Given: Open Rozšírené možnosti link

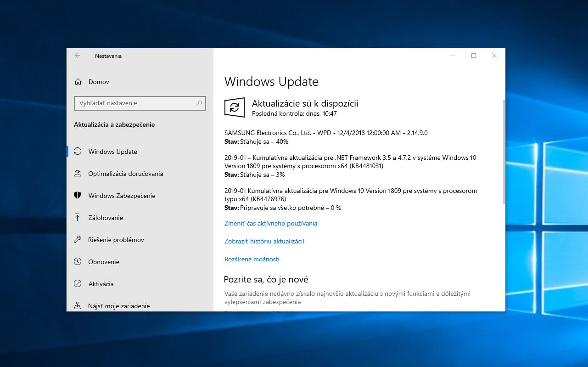Looking at the screenshot, I should coord(252,259).
